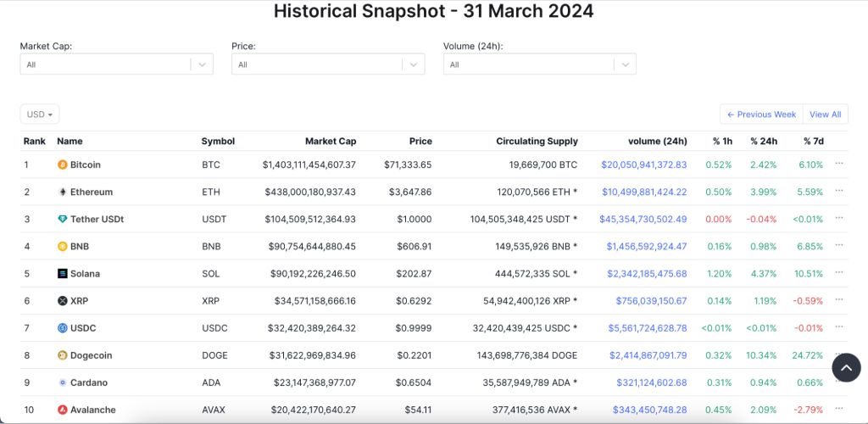Click the BNB coin icon

tap(62, 247)
